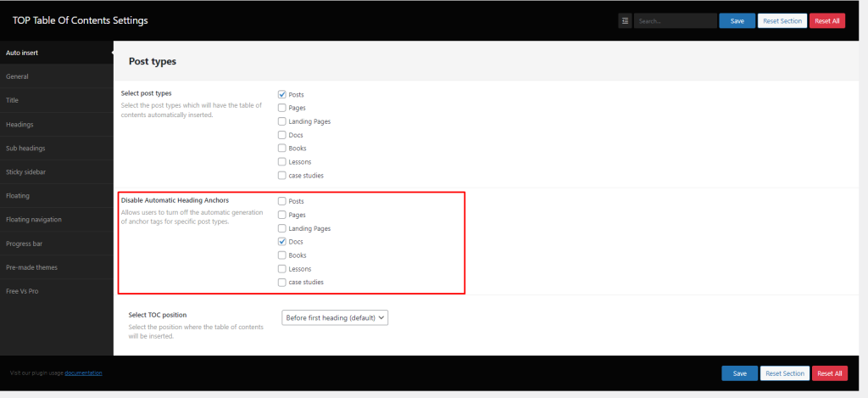
Task: Check case studies under Select post types
Action: (281, 175)
